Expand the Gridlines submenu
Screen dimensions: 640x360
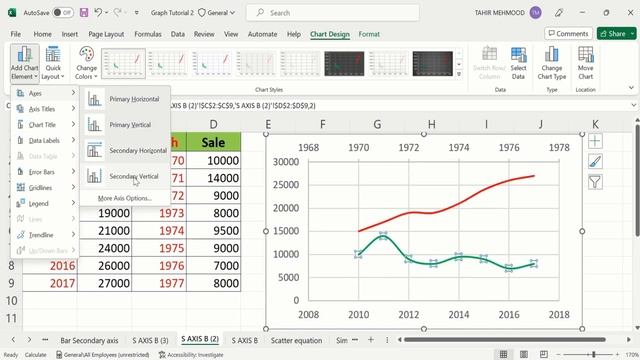(45, 188)
